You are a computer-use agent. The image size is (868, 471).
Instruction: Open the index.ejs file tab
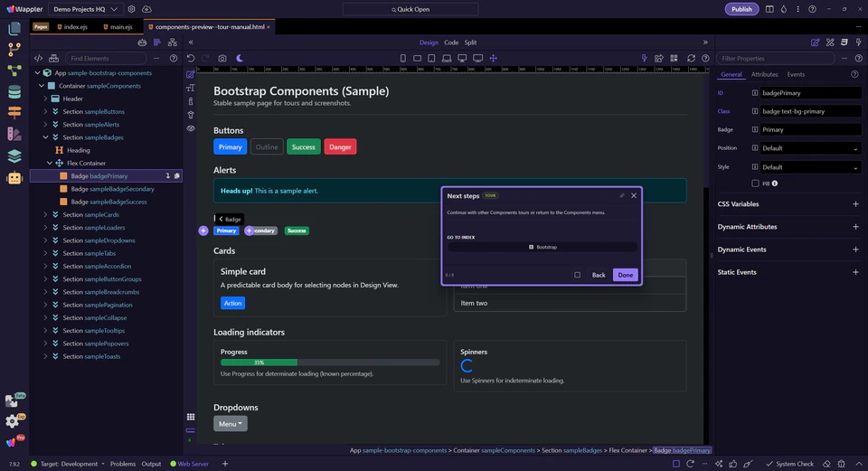click(x=72, y=26)
